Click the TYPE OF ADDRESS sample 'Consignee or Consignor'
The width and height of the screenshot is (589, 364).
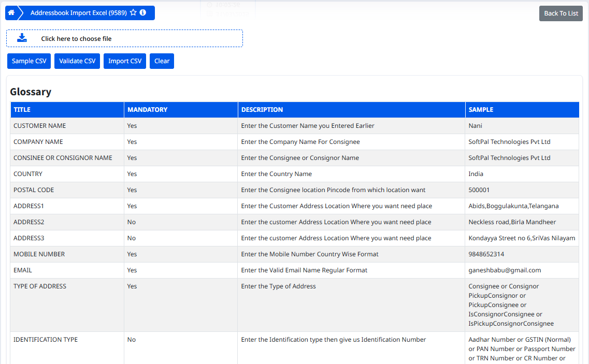pos(504,286)
